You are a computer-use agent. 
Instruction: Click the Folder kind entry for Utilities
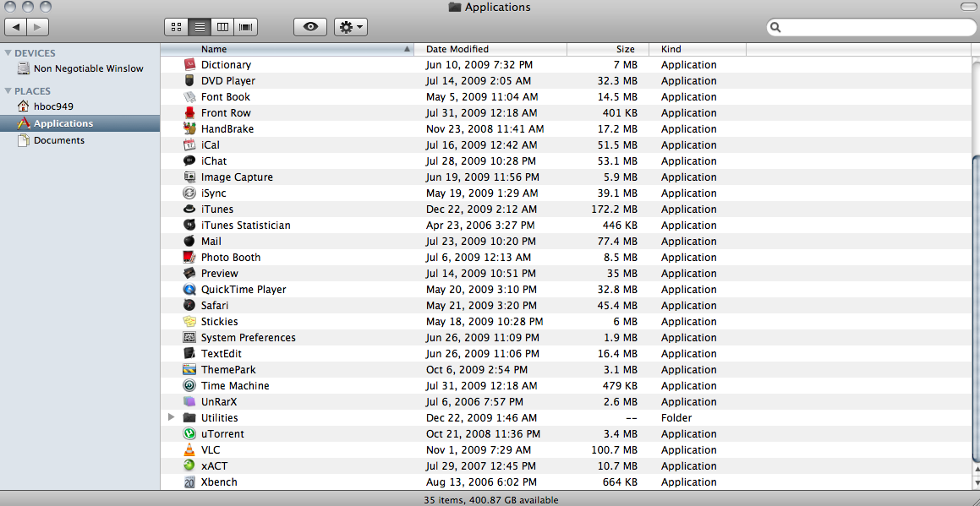(676, 418)
